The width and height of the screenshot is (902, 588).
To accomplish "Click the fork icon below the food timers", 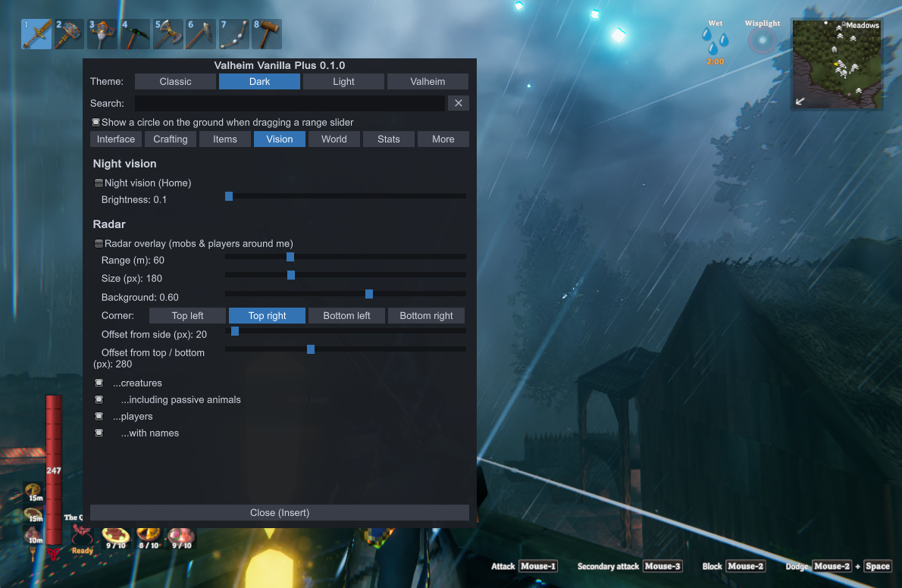I will 32,554.
